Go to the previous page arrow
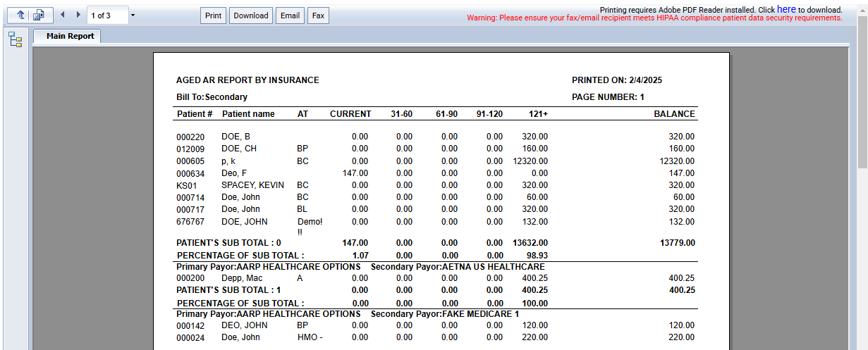The height and width of the screenshot is (350, 868). (63, 15)
